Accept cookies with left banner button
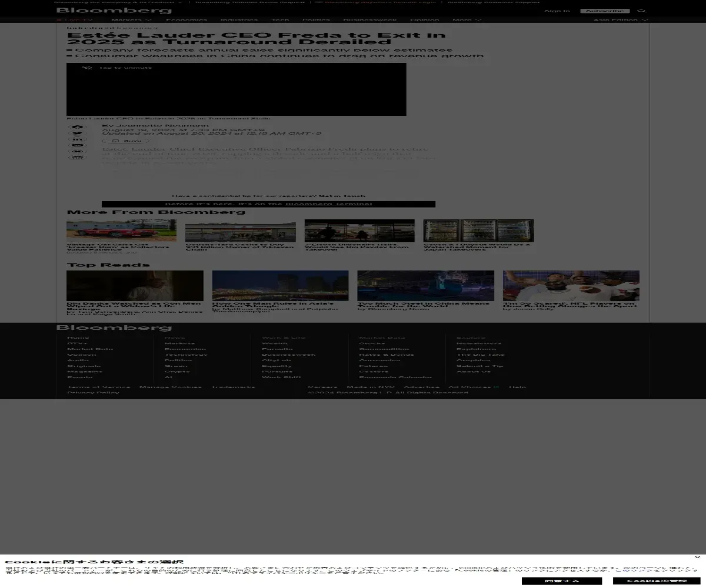 [x=562, y=581]
